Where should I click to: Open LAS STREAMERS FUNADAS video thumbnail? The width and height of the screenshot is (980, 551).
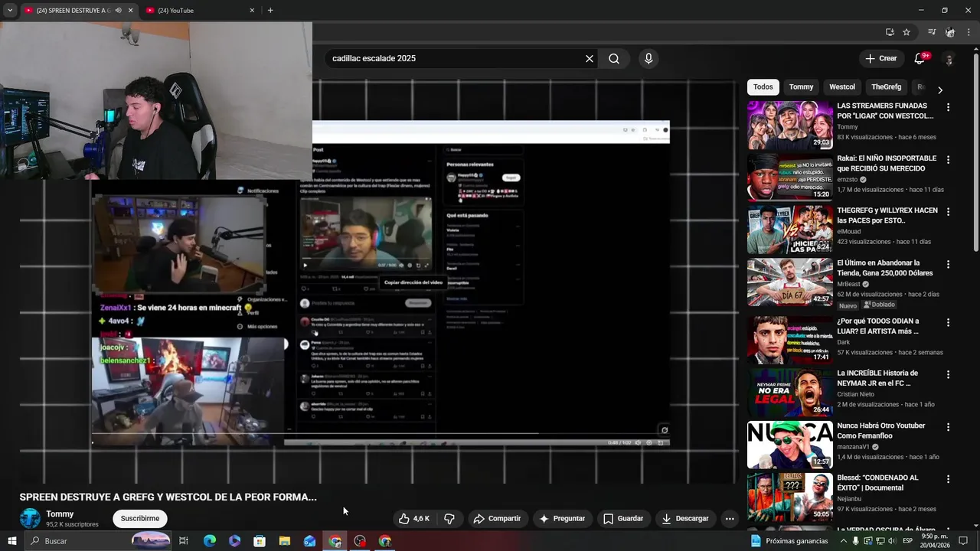point(790,125)
